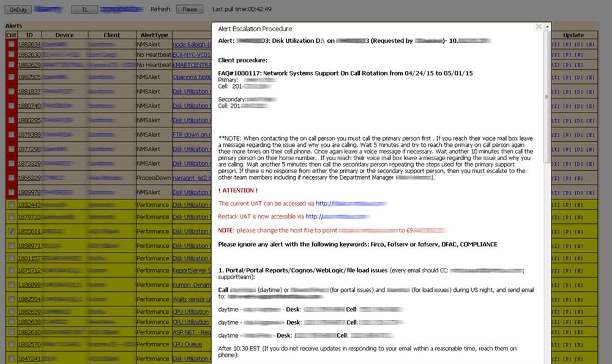Click the [P] action for alert 1882634
The height and width of the screenshot is (364, 612).
(x=567, y=45)
